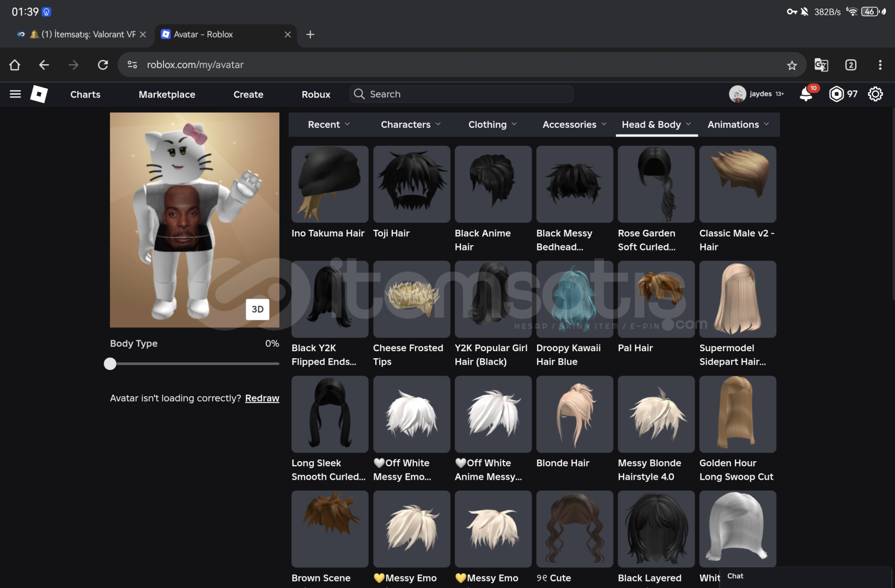The image size is (895, 588).
Task: Expand the Clothing dropdown
Action: pyautogui.click(x=492, y=125)
